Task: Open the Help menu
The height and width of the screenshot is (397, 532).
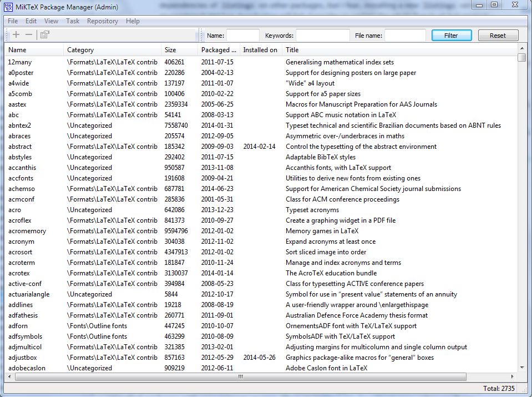Action: 133,21
